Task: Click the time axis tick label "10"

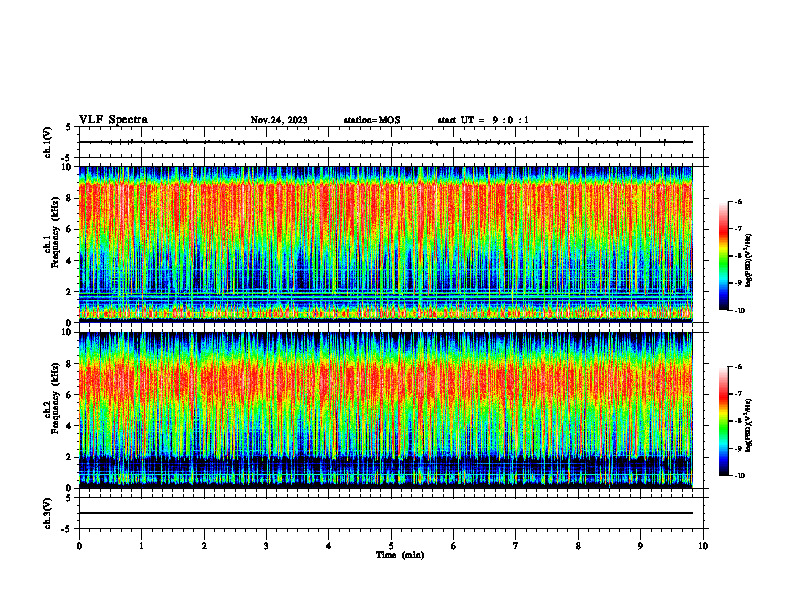Action: coord(703,546)
